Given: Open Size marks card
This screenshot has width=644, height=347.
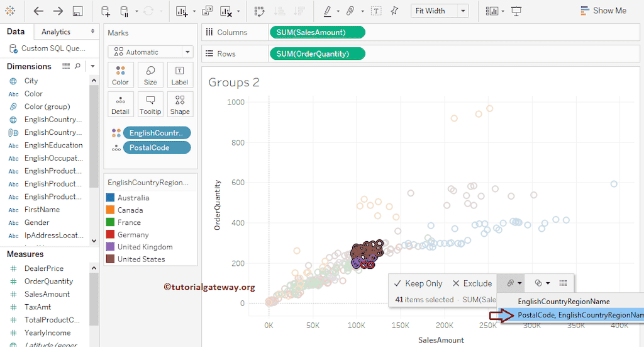Looking at the screenshot, I should (x=150, y=75).
